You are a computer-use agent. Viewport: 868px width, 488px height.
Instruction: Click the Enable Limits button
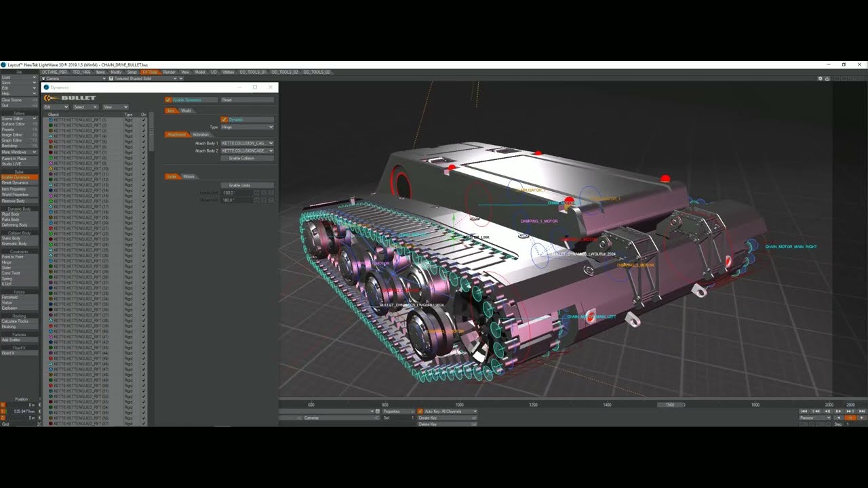point(247,185)
